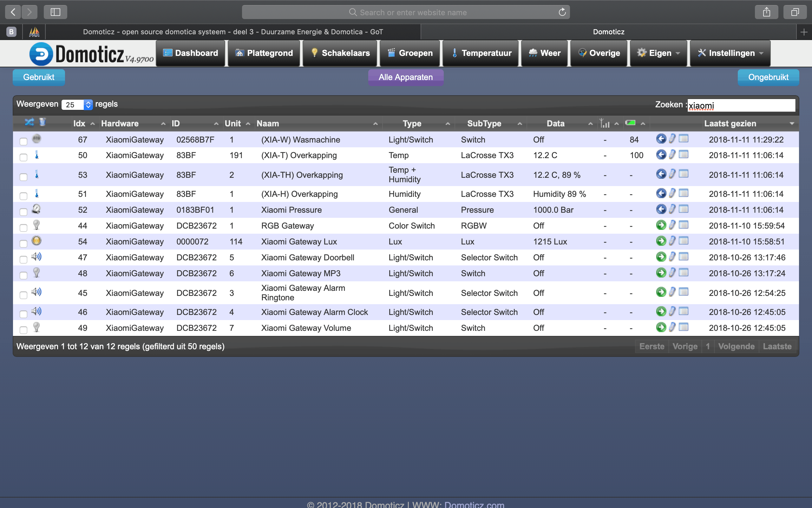Open Domoticz.com footer link

tap(474, 504)
